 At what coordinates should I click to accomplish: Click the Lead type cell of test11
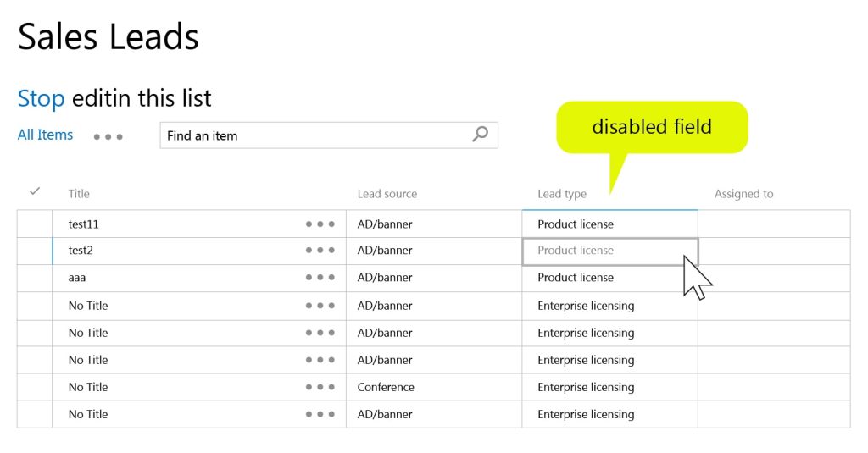(609, 224)
